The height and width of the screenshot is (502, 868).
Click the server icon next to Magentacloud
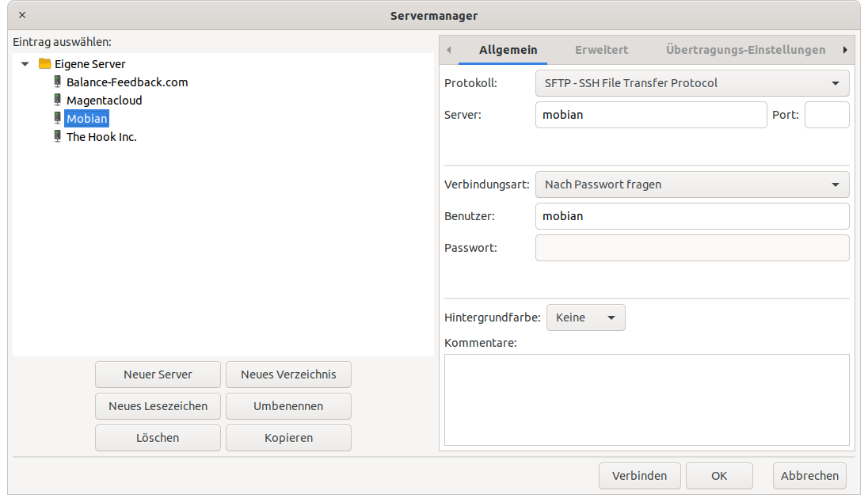coord(57,100)
